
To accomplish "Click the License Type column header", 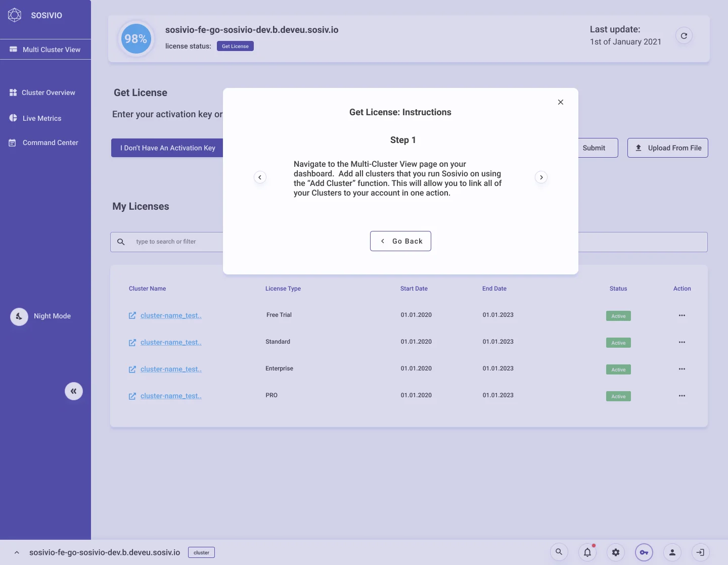I will [283, 289].
